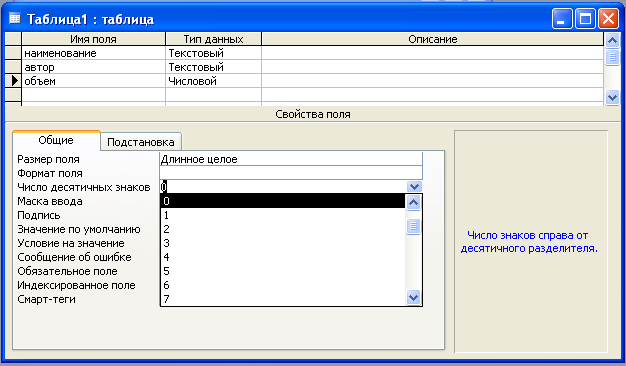
Task: Click the dropdown list scrollbar thumb
Action: [413, 227]
